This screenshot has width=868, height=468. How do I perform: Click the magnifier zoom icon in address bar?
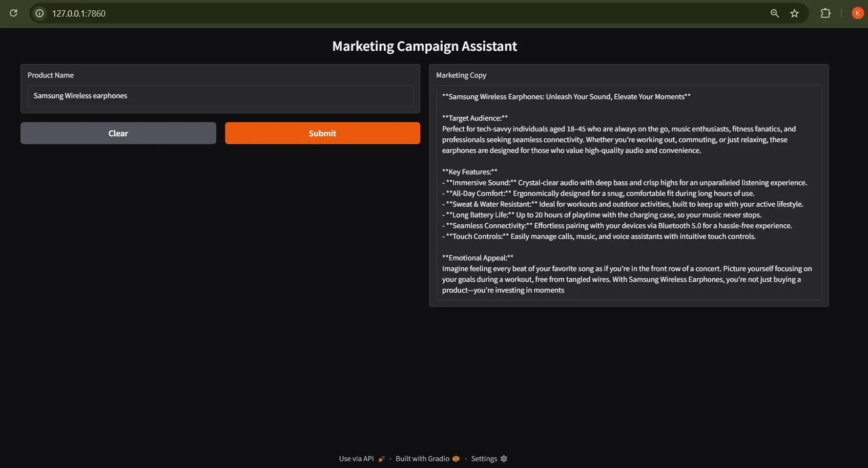coord(774,13)
